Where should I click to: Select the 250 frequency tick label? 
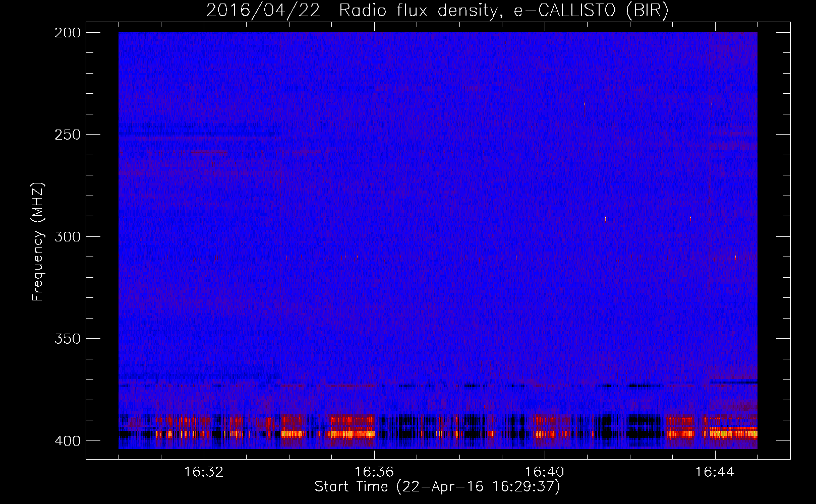68,135
